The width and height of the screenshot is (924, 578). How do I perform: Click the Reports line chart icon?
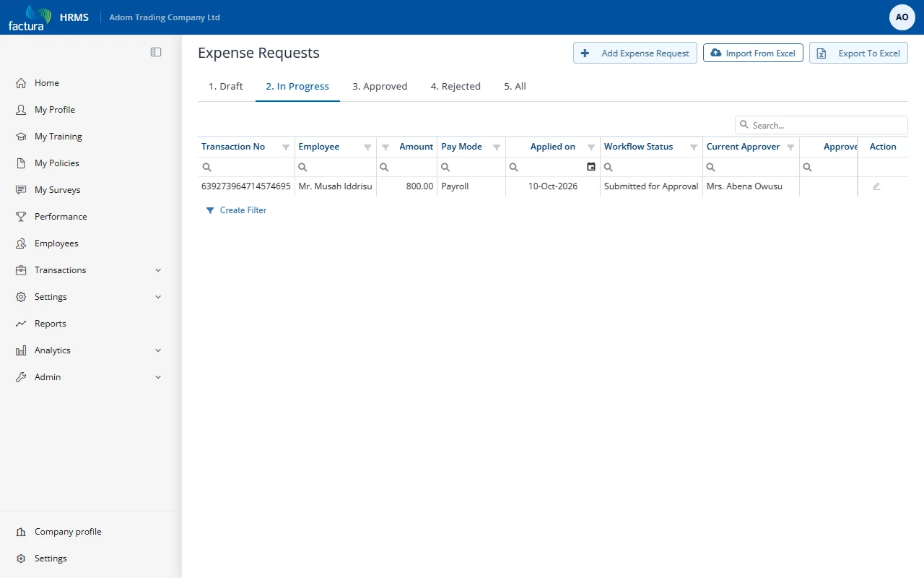click(x=21, y=324)
